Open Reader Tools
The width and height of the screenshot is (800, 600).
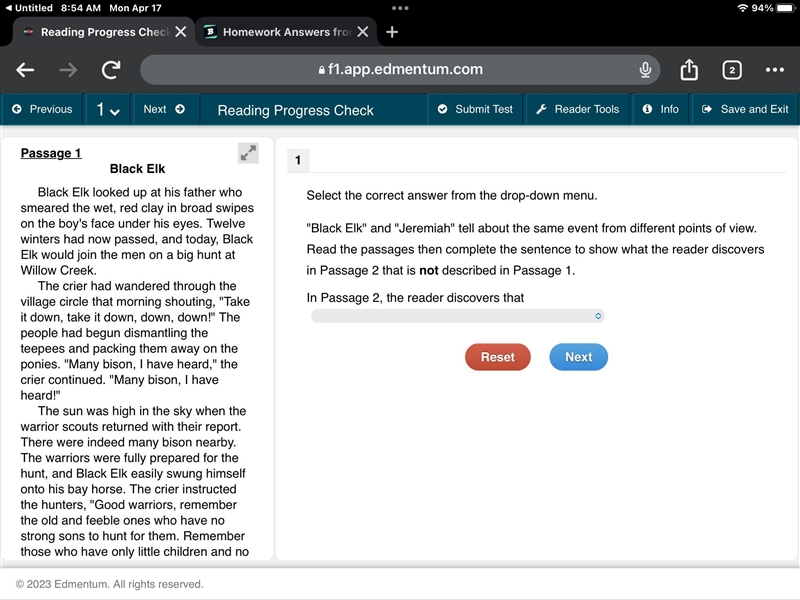click(x=578, y=109)
